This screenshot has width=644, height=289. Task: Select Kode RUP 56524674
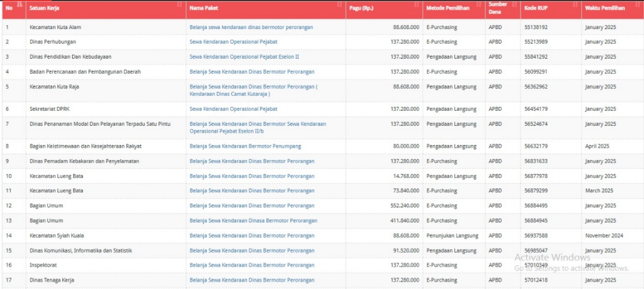(536, 124)
